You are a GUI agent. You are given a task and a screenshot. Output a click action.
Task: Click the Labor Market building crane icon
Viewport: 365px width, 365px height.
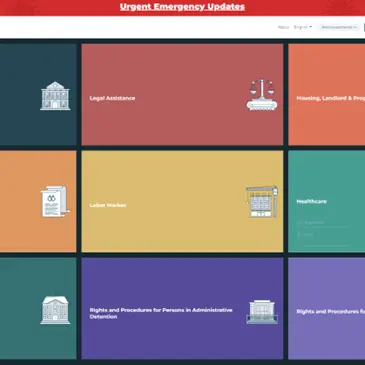262,201
